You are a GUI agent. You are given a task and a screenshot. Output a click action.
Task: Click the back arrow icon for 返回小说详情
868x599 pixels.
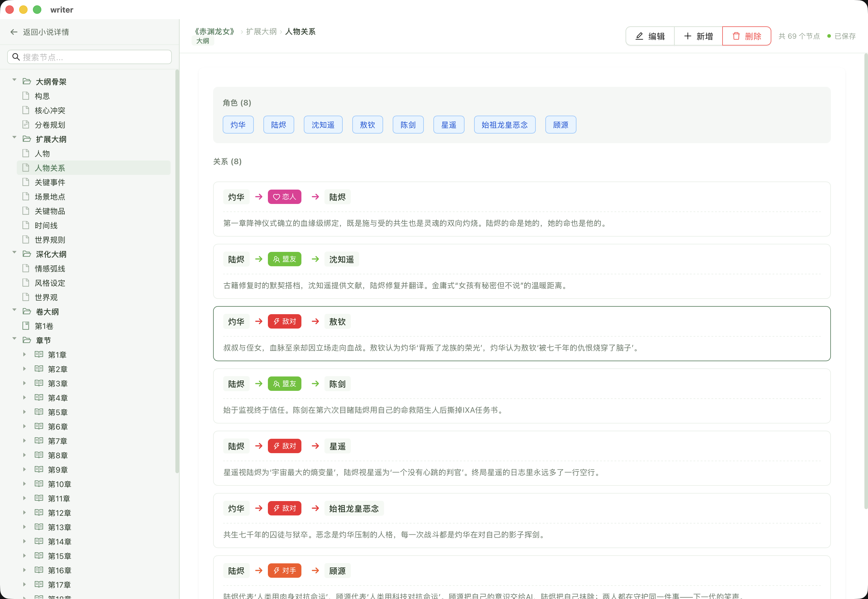point(14,32)
